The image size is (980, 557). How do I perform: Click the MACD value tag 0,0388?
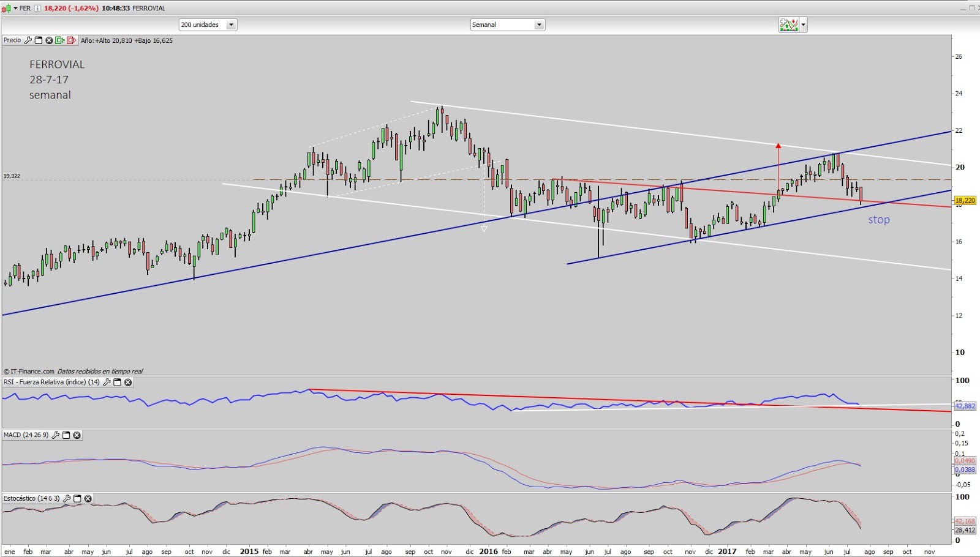pos(965,470)
